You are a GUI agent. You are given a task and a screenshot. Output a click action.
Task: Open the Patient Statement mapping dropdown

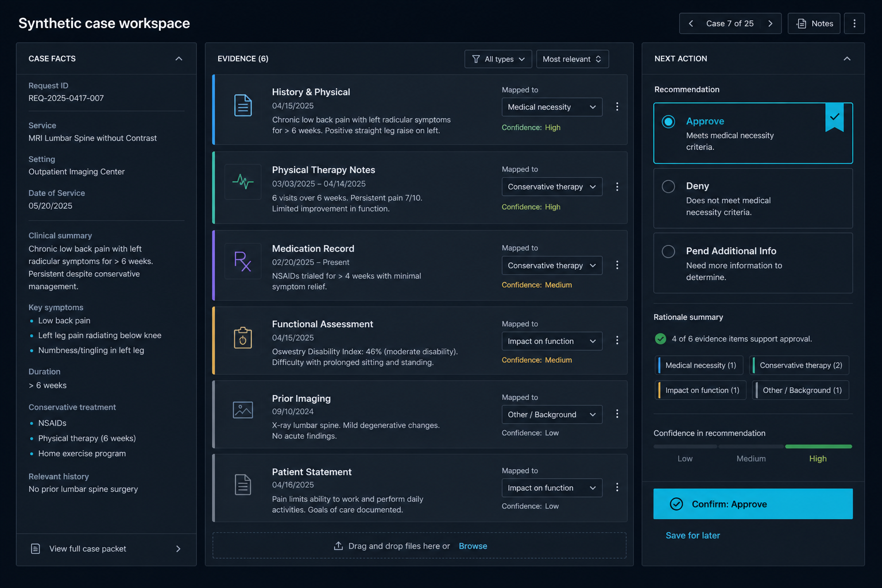pos(552,488)
